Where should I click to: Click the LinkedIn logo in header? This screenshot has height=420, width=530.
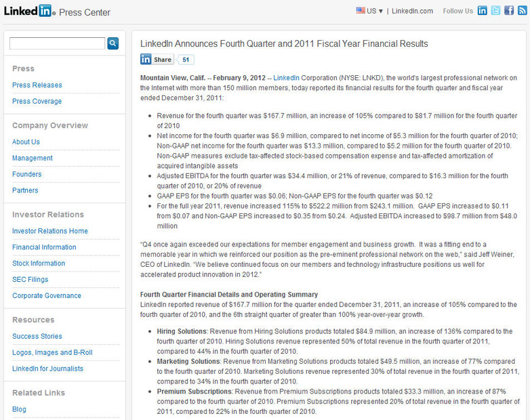coord(29,11)
